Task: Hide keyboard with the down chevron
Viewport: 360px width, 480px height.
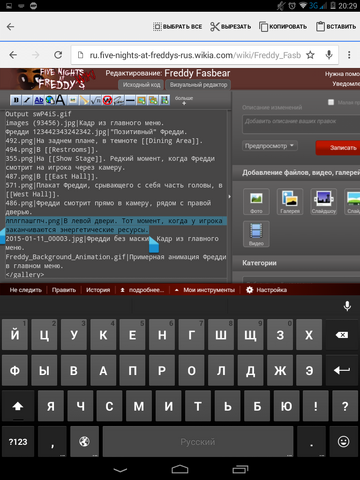Action: click(x=120, y=470)
